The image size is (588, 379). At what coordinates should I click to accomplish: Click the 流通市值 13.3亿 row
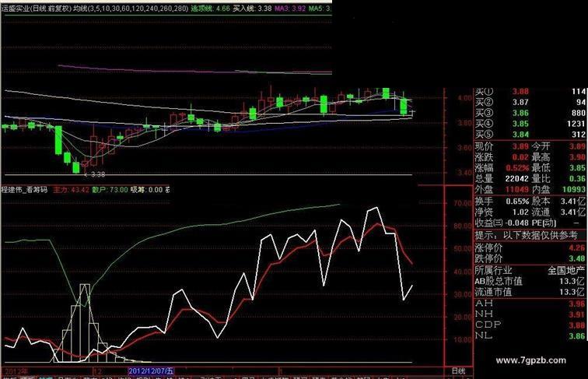point(530,292)
